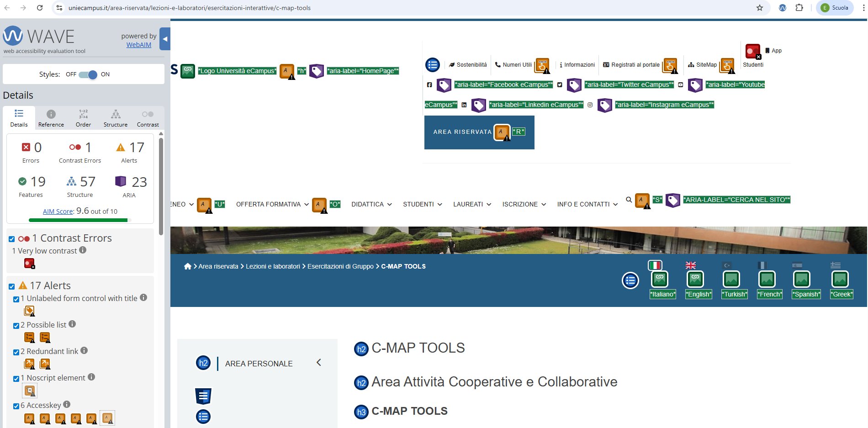The height and width of the screenshot is (428, 868).
Task: Collapse the AREA PERSONALE panel chevron
Action: pos(318,363)
